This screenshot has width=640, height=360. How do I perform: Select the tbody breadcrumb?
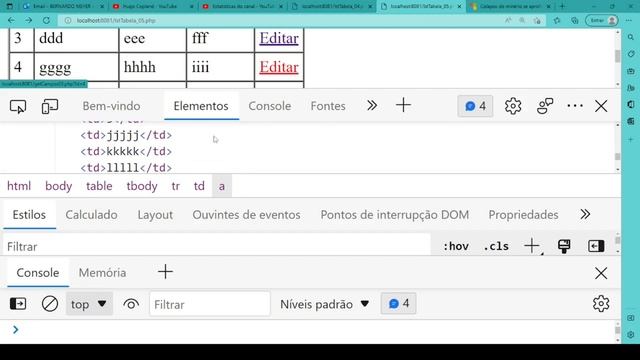[142, 186]
